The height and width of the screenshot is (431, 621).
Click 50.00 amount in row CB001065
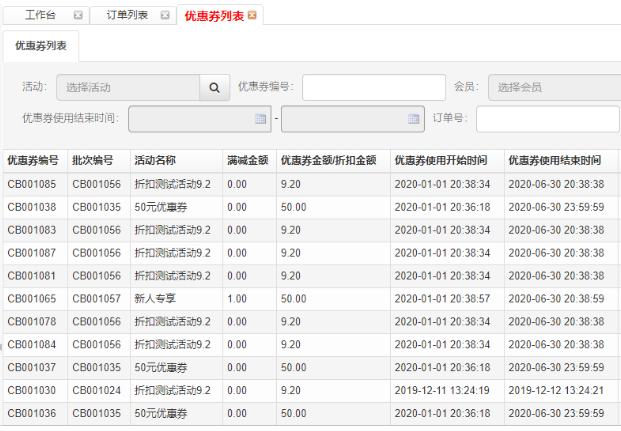(x=293, y=299)
